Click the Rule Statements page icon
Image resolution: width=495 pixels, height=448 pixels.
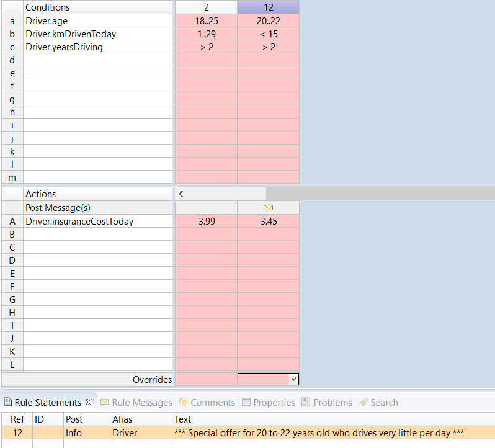tap(8, 403)
